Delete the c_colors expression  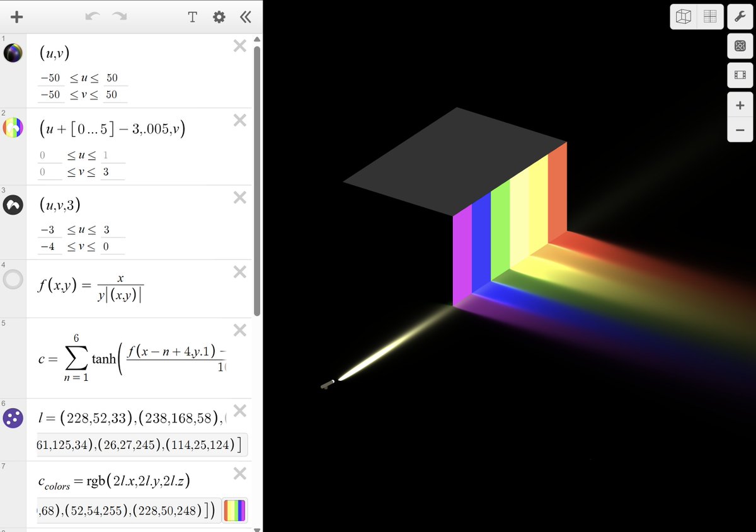tap(239, 473)
